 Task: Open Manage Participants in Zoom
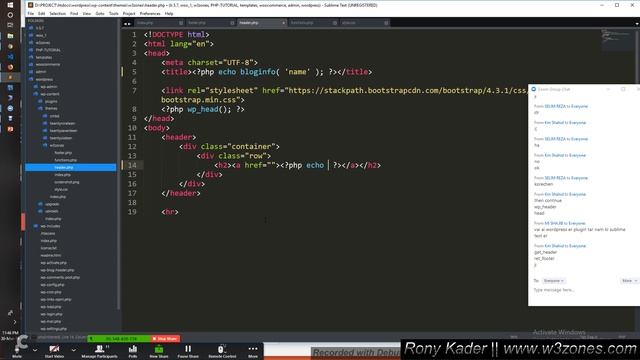point(99,351)
